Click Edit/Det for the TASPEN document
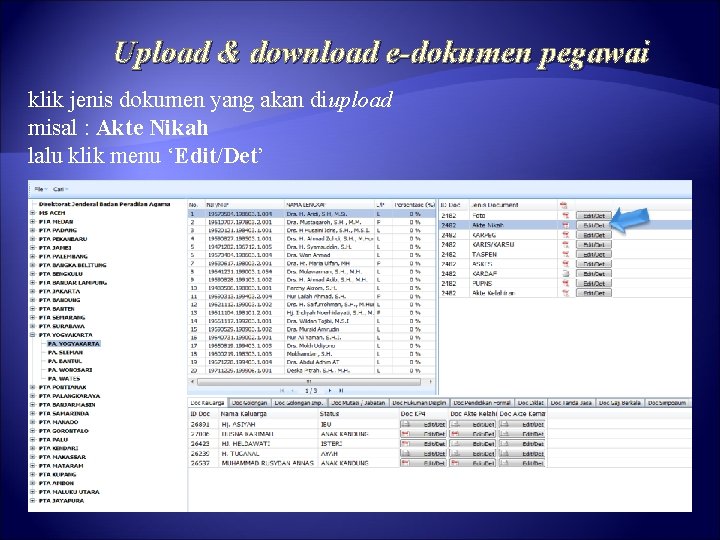This screenshot has height=540, width=720. pyautogui.click(x=594, y=254)
